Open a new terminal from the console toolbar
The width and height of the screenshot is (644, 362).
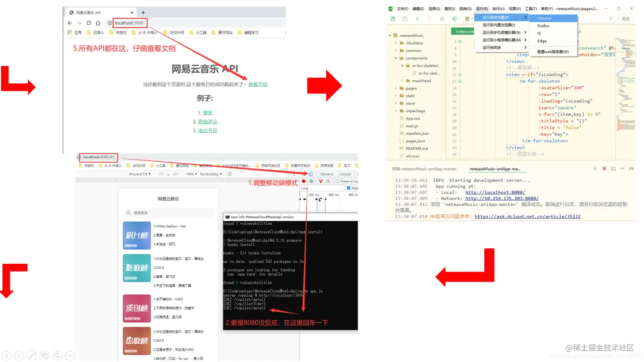pos(613,168)
